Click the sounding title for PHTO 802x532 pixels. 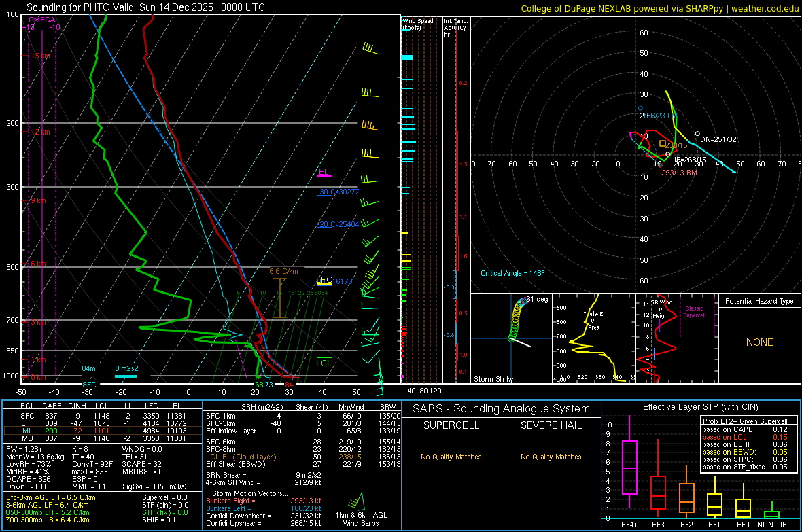click(x=145, y=7)
